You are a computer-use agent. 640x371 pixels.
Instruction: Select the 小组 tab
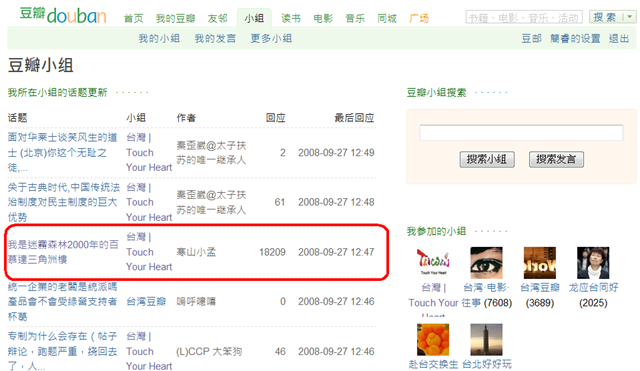tap(254, 18)
